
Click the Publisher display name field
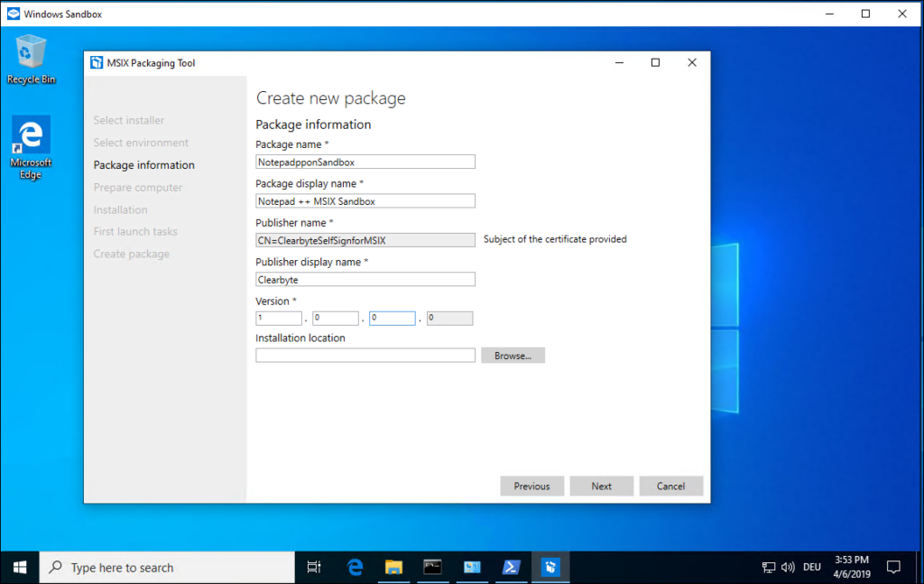[365, 280]
